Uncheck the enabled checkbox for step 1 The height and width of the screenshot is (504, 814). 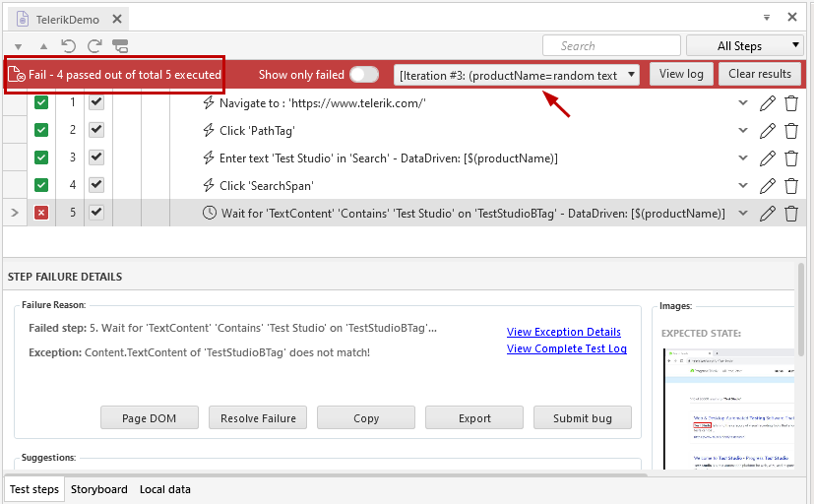[96, 102]
